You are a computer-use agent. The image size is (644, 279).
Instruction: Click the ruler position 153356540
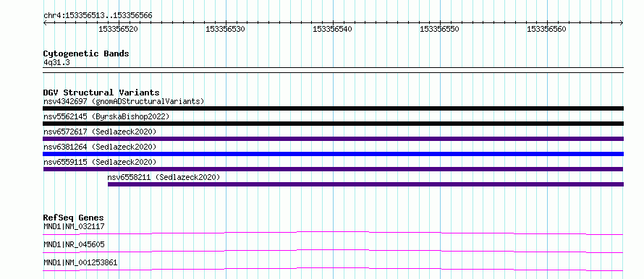click(333, 29)
